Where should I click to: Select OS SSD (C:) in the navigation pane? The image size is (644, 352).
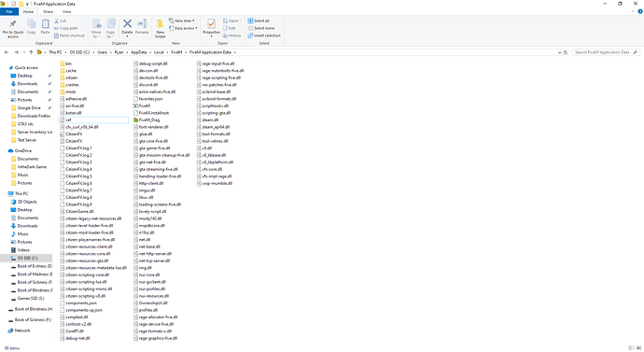(27, 258)
